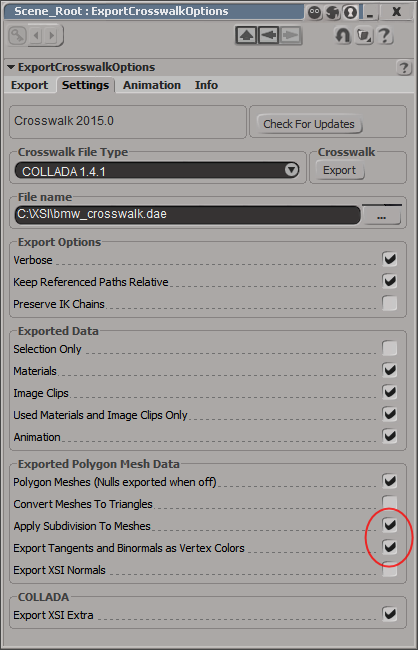Click the revert (undo arrow) icon in toolbar
This screenshot has width=418, height=650.
[x=343, y=36]
